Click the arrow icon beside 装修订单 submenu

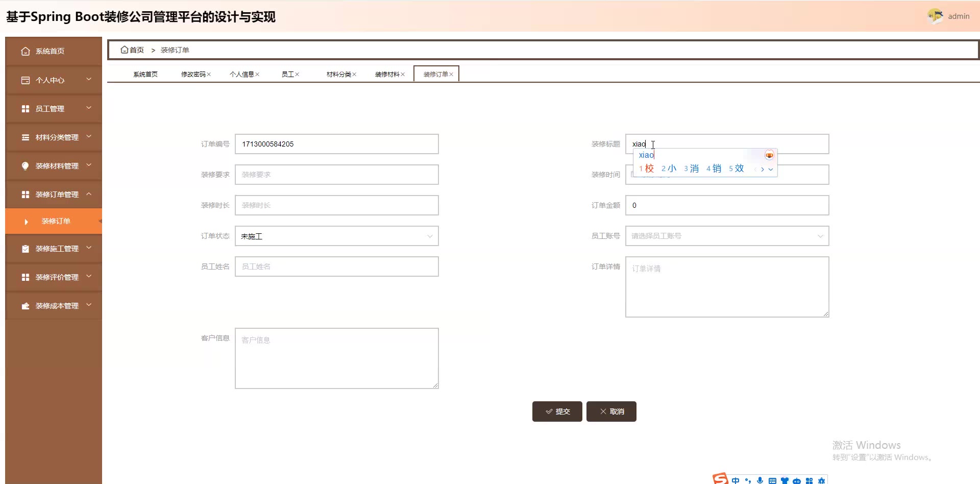26,222
